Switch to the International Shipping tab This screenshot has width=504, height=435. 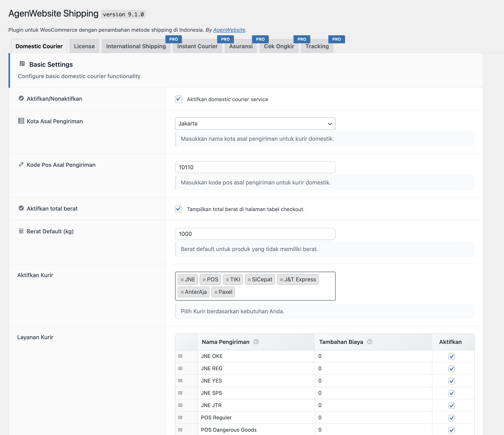coord(136,46)
